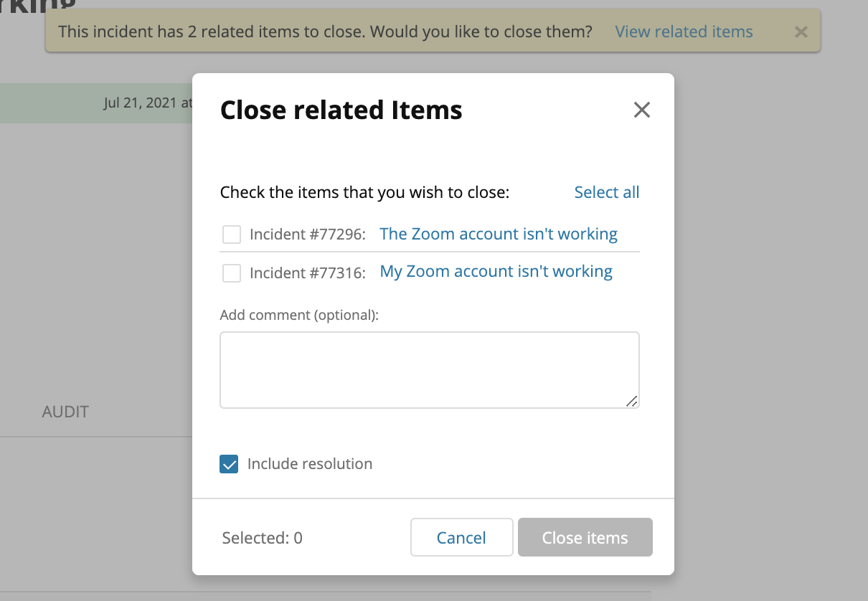This screenshot has height=601, width=868.
Task: Open "My Zoom account isn't working" incident
Action: (x=496, y=272)
